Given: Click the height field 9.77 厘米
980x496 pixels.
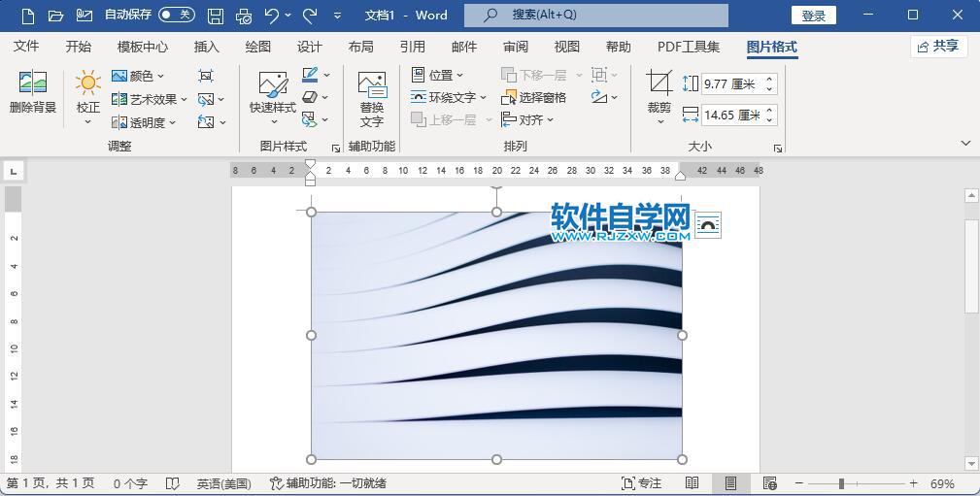Looking at the screenshot, I should (x=732, y=83).
